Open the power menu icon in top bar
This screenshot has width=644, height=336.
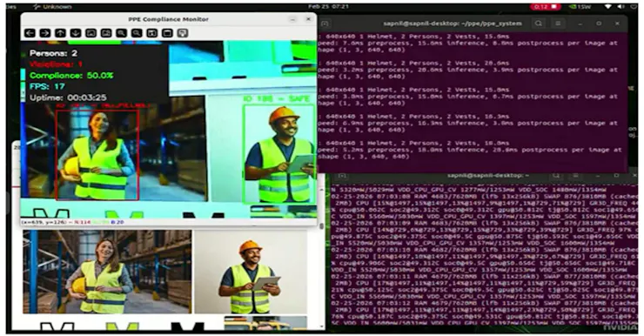pos(634,7)
